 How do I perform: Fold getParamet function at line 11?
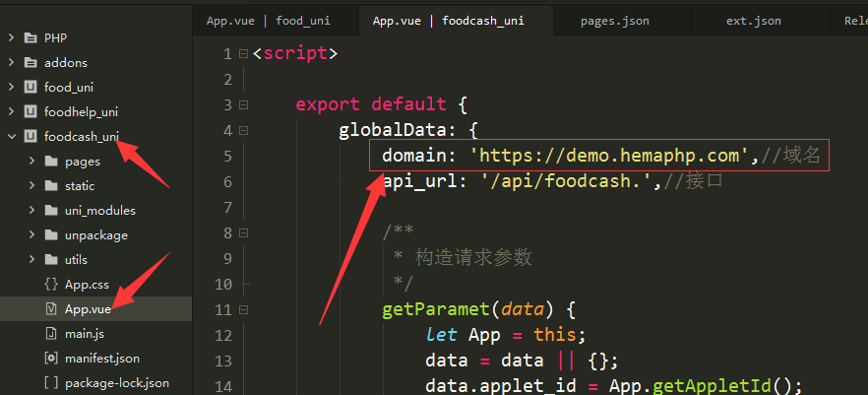coord(243,309)
